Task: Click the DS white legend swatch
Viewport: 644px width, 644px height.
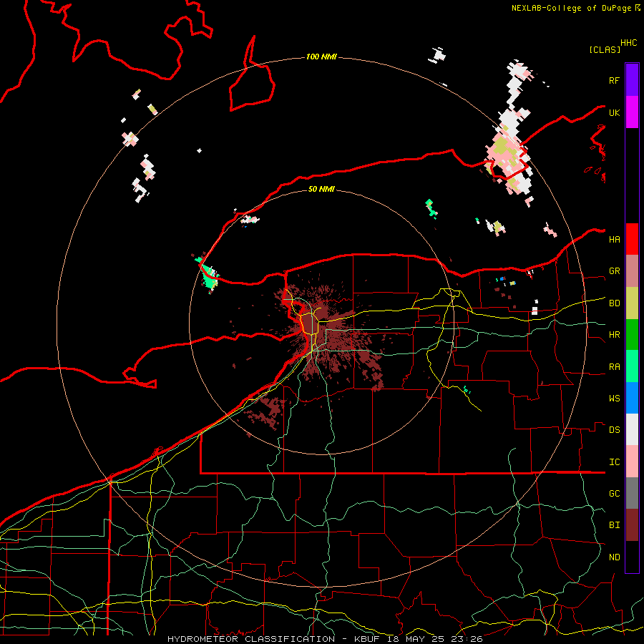Action: tap(632, 429)
